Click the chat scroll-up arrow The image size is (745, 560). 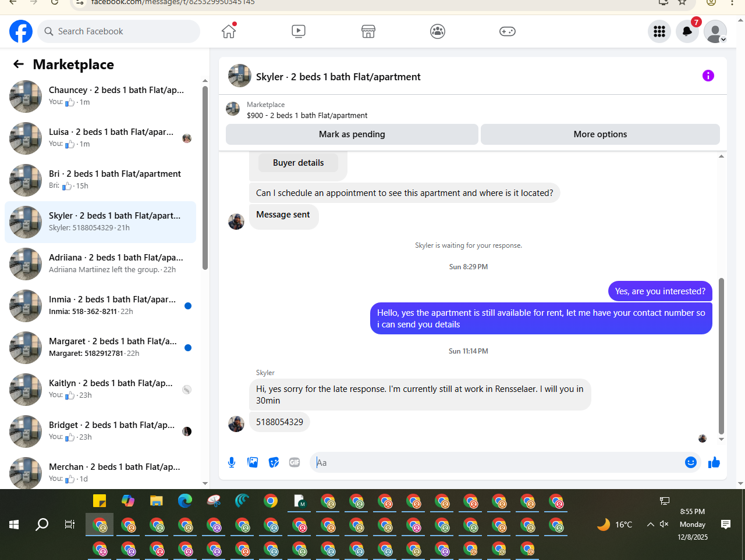721,156
